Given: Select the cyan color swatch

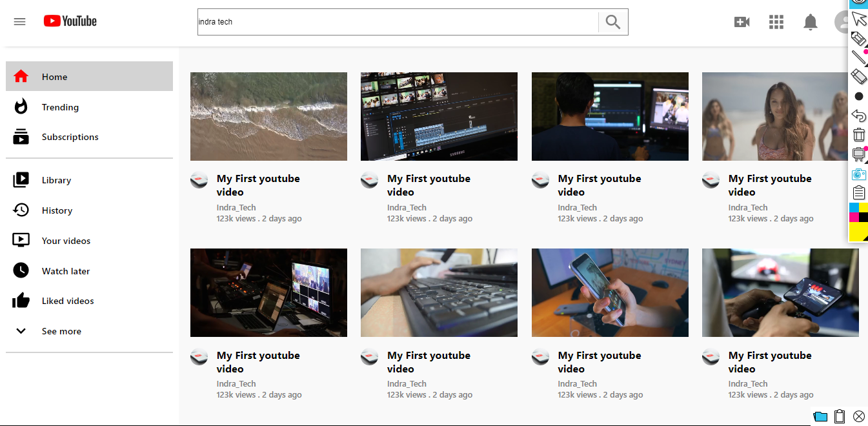Looking at the screenshot, I should click(x=854, y=207).
